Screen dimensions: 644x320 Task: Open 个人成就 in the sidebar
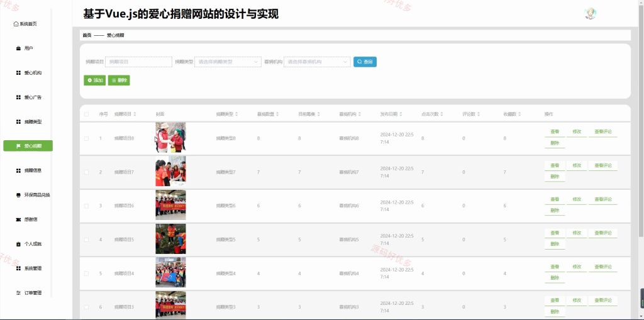pyautogui.click(x=28, y=244)
